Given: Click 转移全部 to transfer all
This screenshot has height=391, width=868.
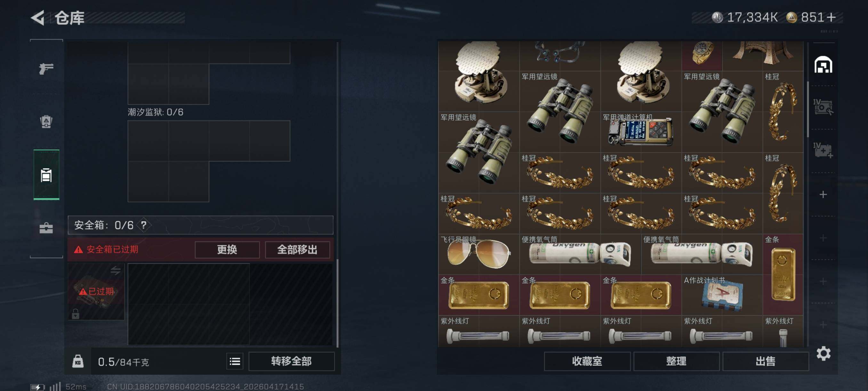Looking at the screenshot, I should coord(292,361).
